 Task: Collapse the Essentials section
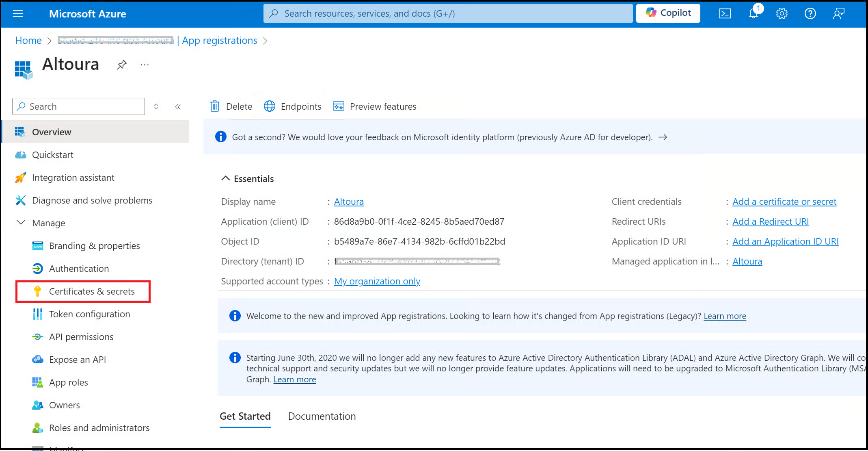tap(225, 178)
